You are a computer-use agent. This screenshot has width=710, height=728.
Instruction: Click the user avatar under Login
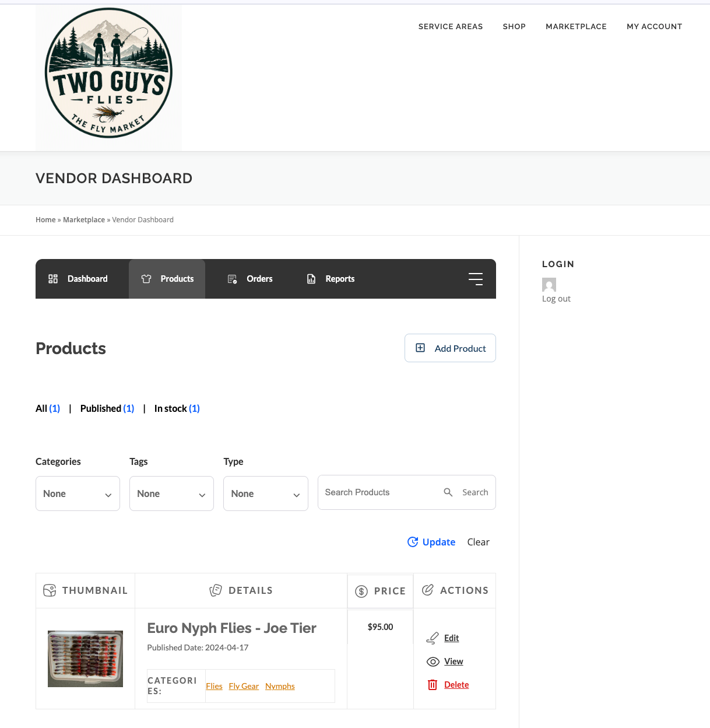pyautogui.click(x=549, y=285)
